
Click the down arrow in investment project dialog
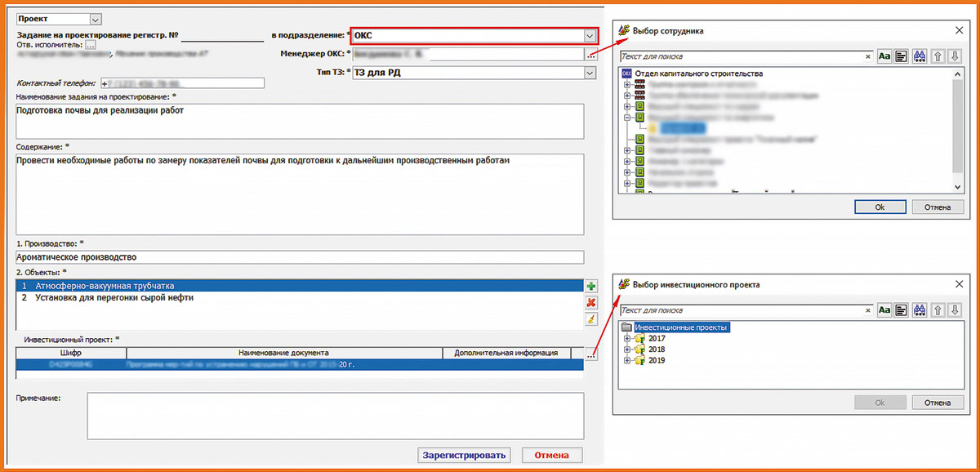955,310
